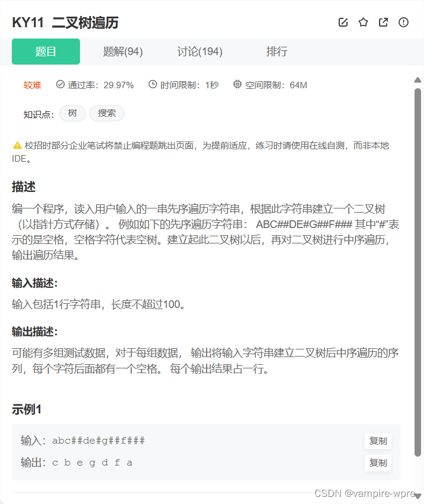Screen dimensions: 424x504
Task: Copy the example input with 复制
Action: [378, 441]
